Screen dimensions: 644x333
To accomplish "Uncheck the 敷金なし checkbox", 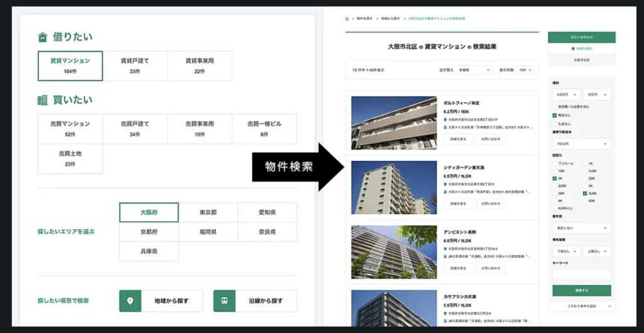I will click(554, 116).
